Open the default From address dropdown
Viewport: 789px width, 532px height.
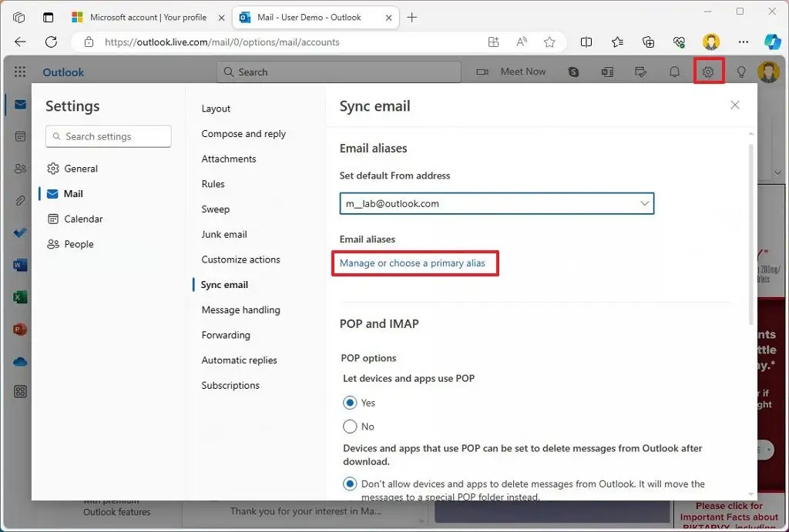point(644,203)
